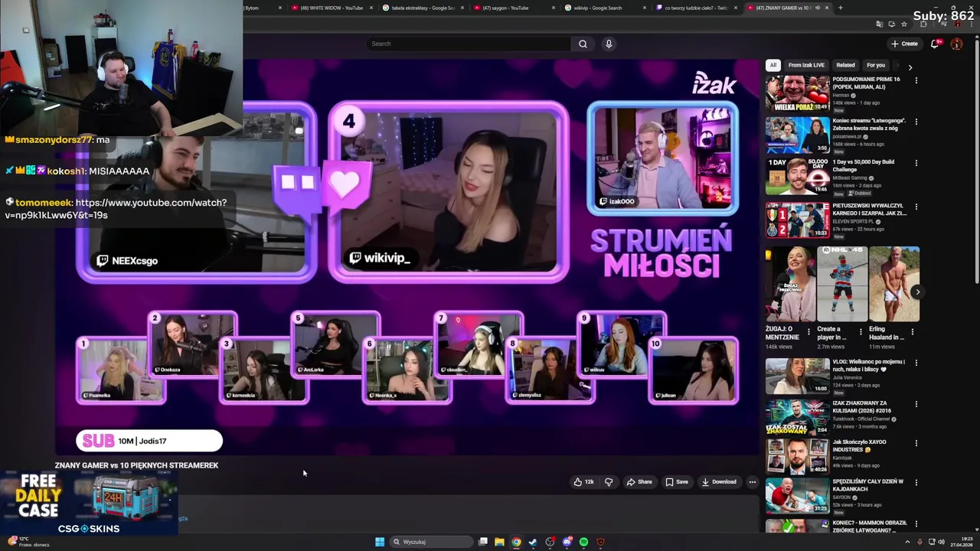Open IZAK ZHAKOWANY ZA KULISAMI title
This screenshot has width=980, height=551.
point(862,407)
